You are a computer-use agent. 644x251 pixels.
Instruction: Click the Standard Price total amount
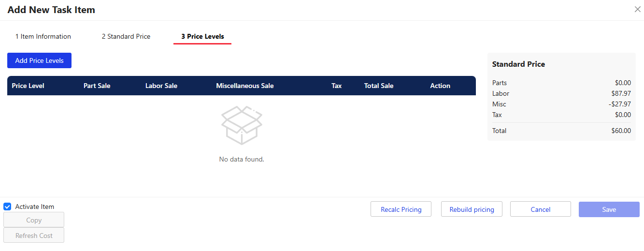[x=621, y=131]
